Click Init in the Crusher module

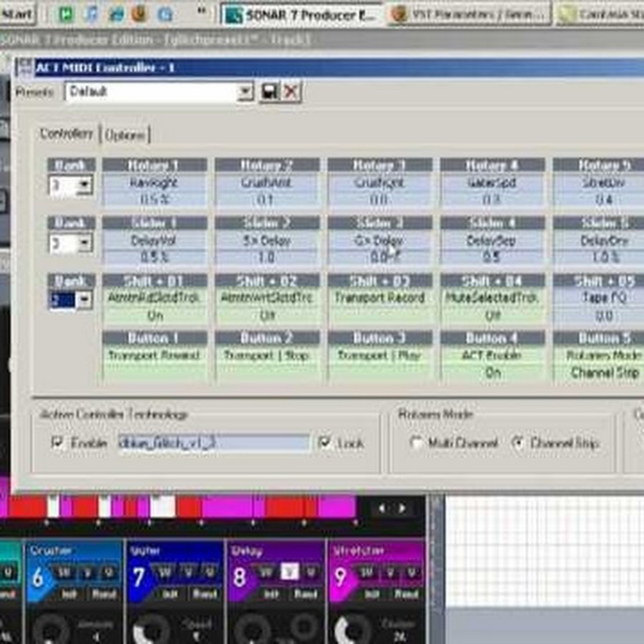coord(68,594)
